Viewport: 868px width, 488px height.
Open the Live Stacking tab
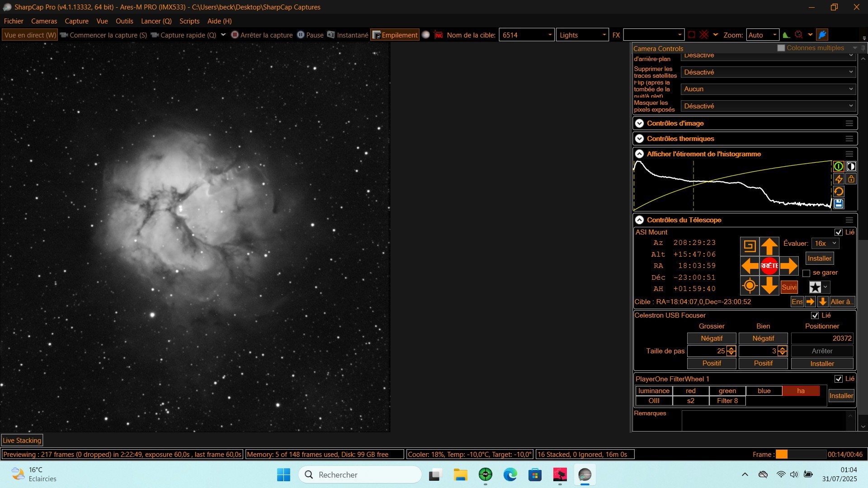tap(22, 440)
